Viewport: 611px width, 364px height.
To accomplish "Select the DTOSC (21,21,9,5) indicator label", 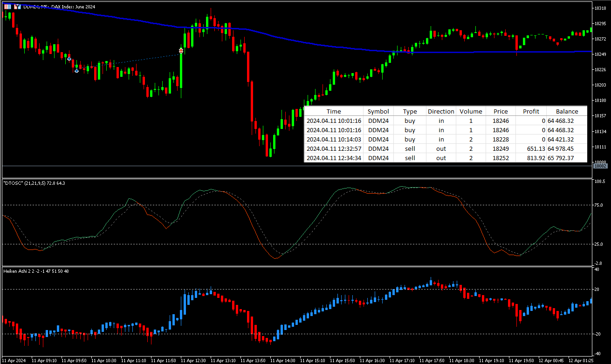I will 34,183.
